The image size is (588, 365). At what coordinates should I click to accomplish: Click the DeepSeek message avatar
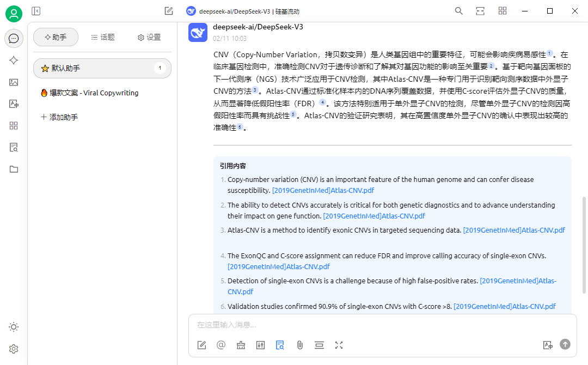198,32
